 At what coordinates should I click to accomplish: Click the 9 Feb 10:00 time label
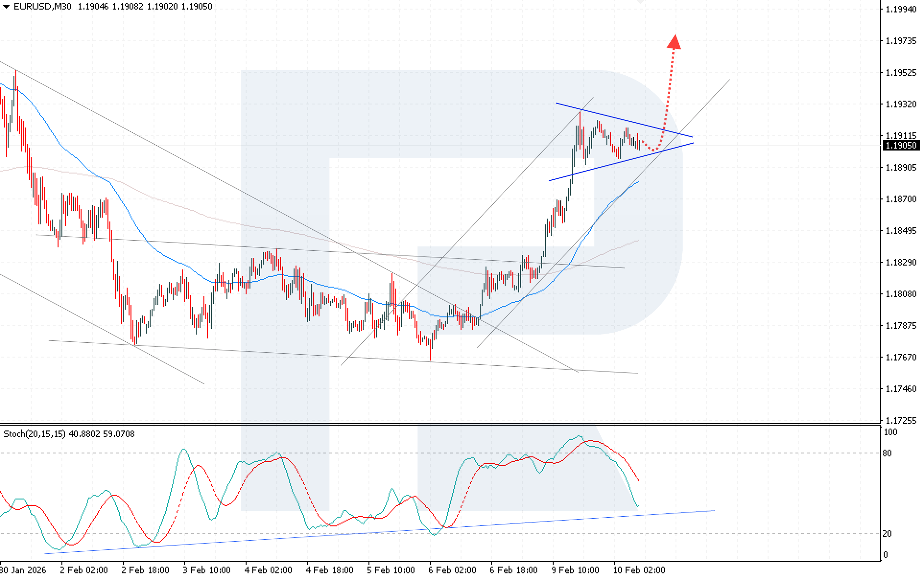[575, 570]
